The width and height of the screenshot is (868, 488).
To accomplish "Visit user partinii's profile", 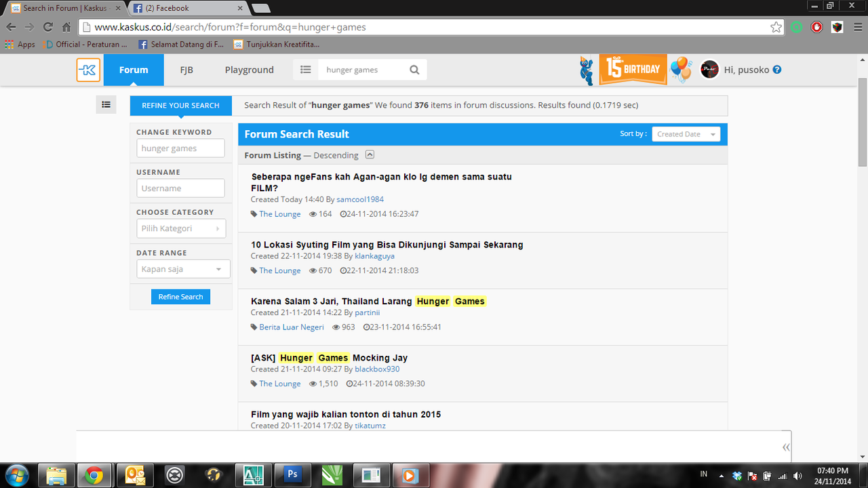I will 367,312.
